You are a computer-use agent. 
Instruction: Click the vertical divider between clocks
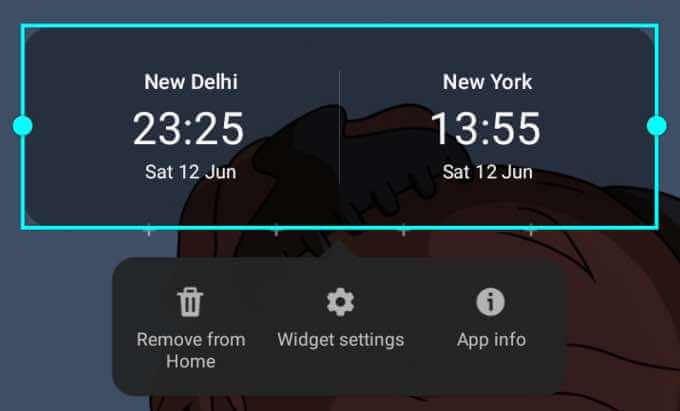point(339,128)
